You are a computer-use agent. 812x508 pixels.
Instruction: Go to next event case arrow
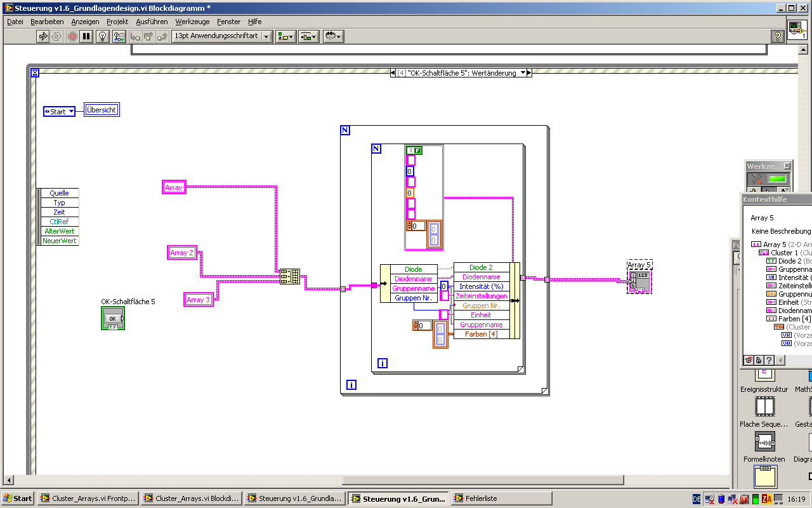click(529, 73)
